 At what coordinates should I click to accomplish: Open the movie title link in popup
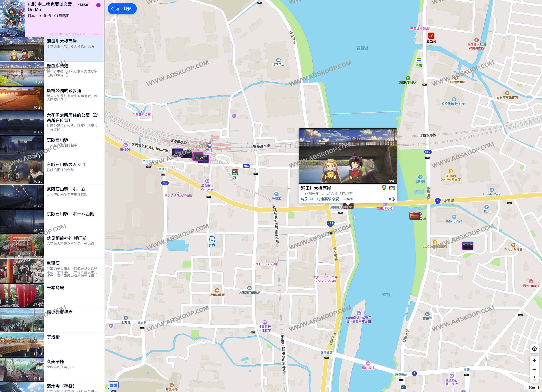[329, 199]
